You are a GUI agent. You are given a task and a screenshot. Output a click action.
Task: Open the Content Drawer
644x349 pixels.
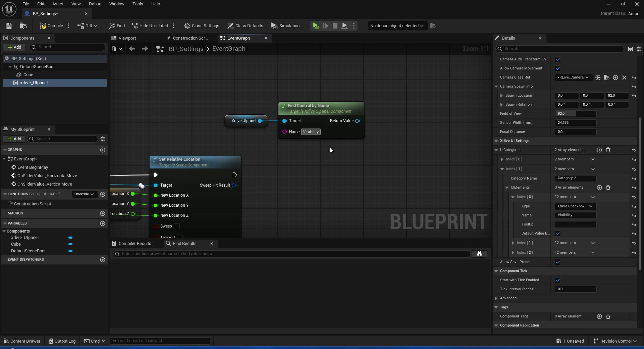(x=22, y=341)
